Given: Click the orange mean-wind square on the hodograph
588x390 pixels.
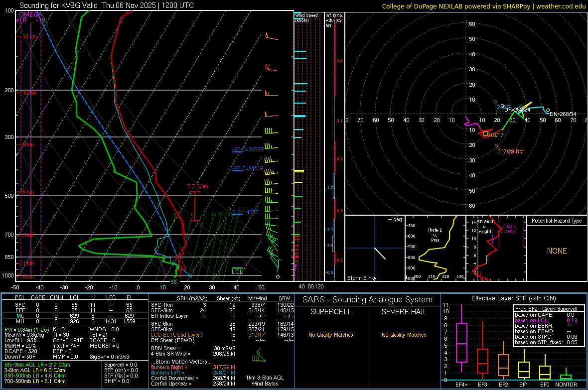Looking at the screenshot, I should point(485,133).
